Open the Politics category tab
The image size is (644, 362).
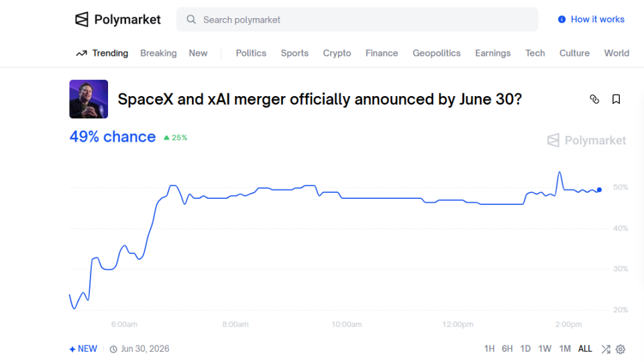tap(251, 53)
